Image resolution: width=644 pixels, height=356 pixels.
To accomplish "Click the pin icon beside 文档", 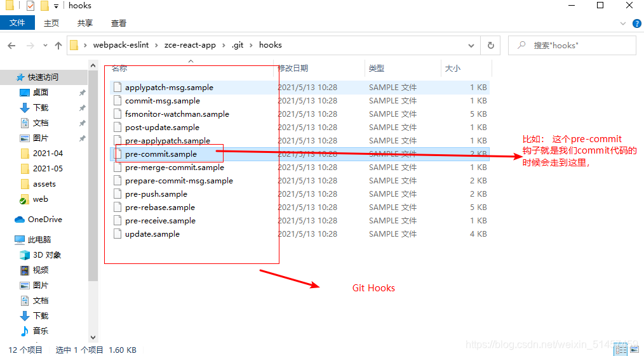I will (82, 123).
